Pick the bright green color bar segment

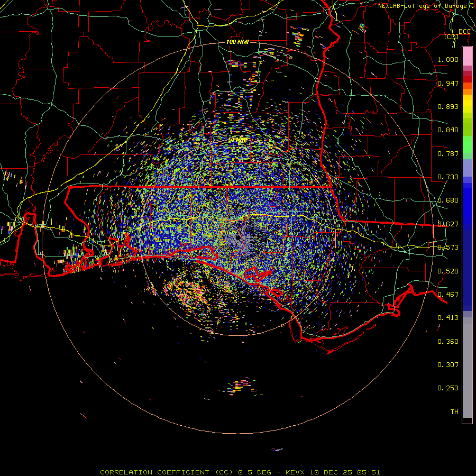point(467,144)
